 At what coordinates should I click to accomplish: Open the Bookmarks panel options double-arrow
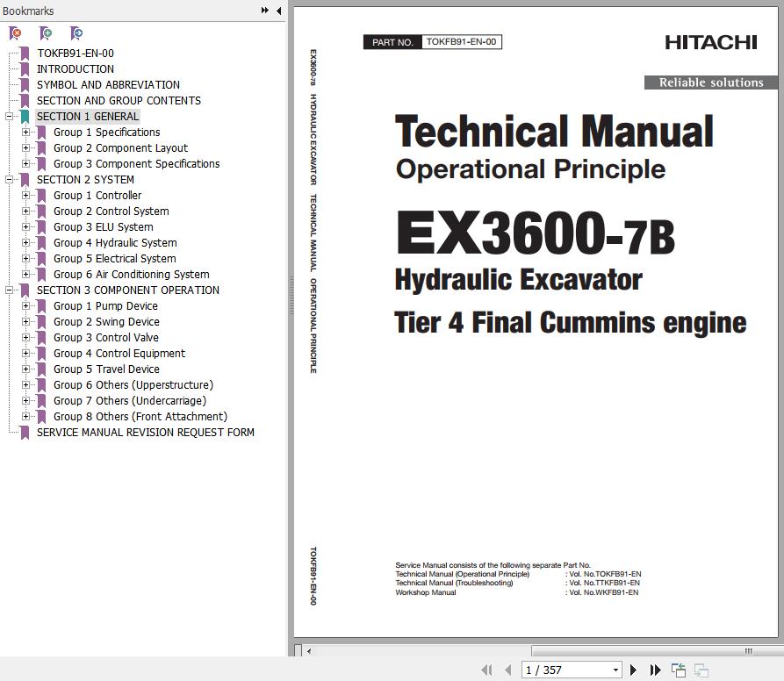pos(265,11)
